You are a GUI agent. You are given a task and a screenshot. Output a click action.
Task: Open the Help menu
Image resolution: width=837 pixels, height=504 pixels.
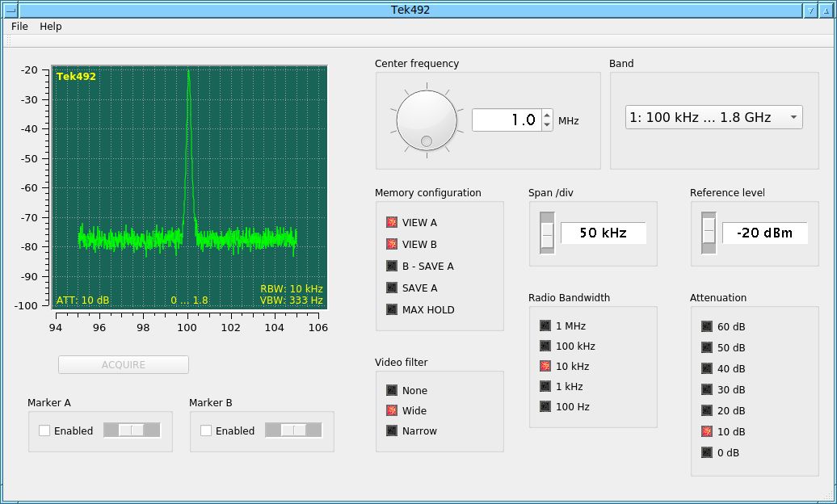click(51, 27)
